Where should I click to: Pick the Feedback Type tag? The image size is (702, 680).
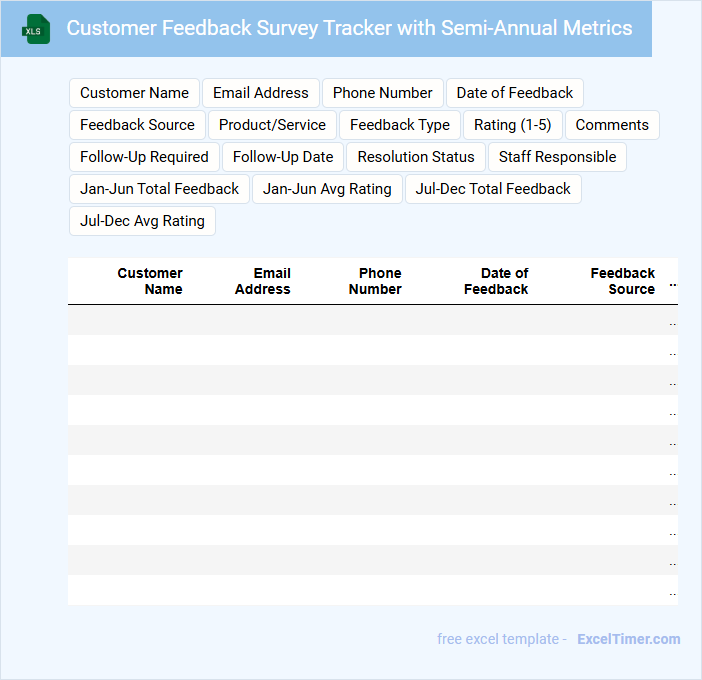coord(399,125)
